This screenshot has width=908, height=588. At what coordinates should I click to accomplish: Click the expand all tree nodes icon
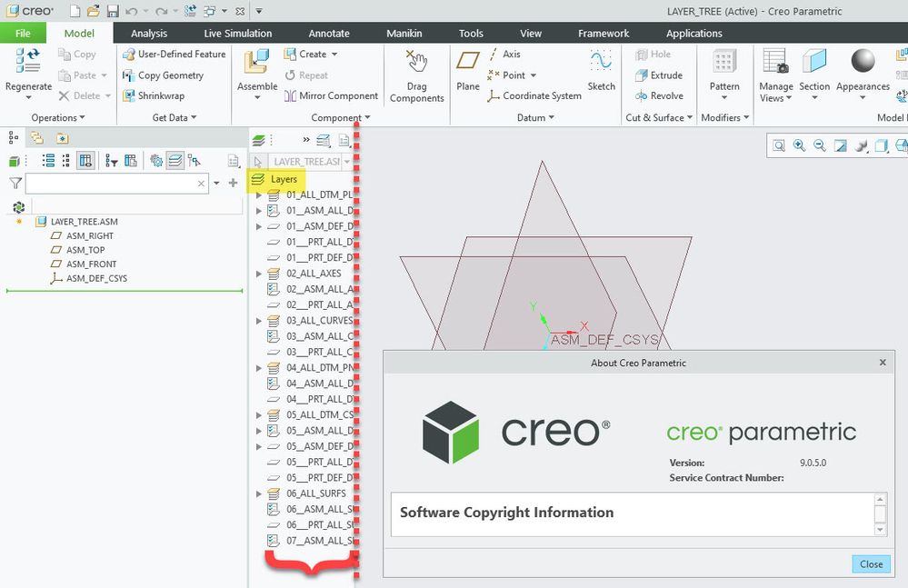(49, 161)
